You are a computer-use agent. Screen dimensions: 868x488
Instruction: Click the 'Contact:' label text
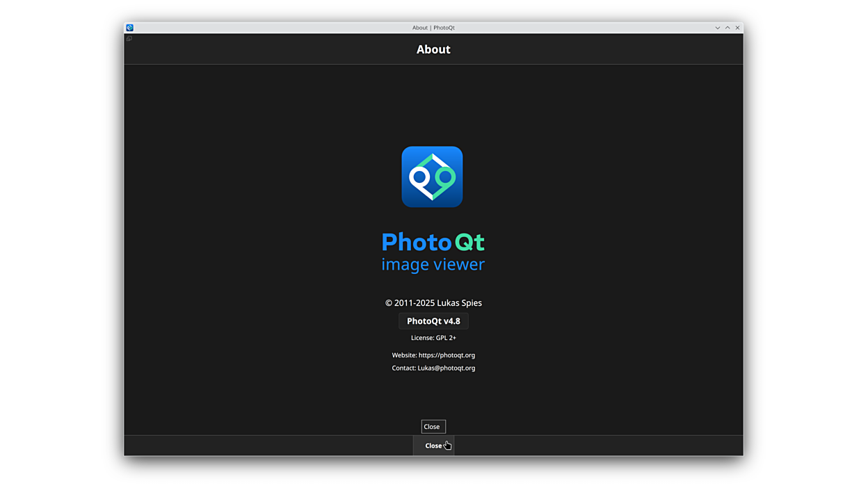[403, 368]
